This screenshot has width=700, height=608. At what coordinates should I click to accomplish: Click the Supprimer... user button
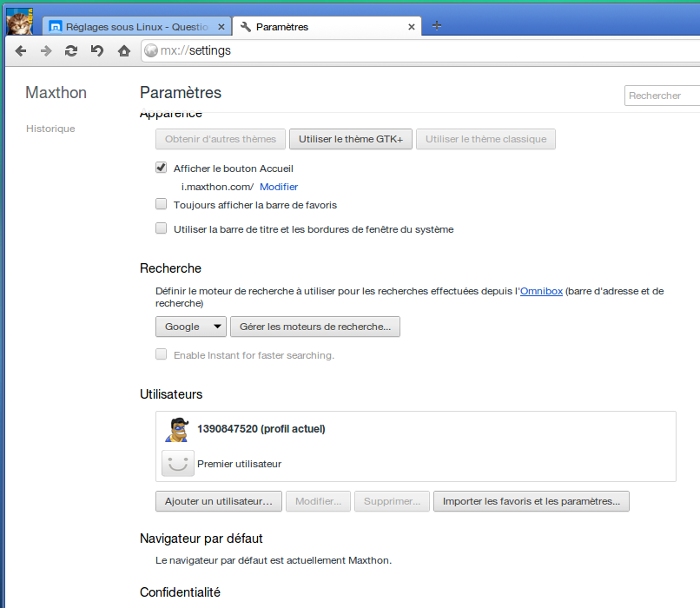[392, 501]
